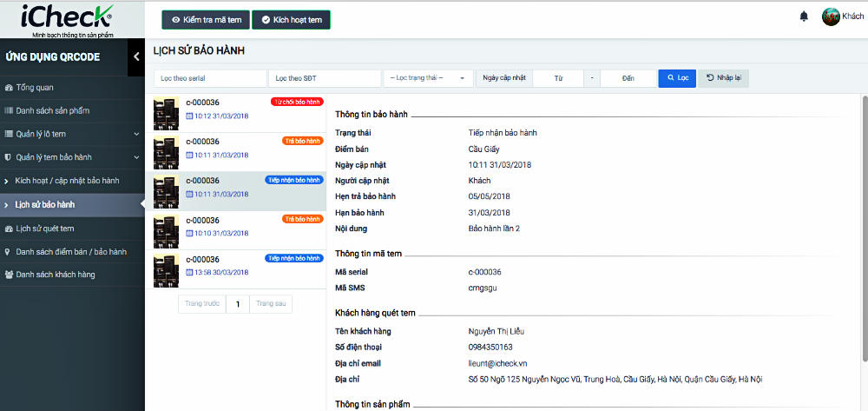Click the checkmark icon in Kích hoạt tem
The width and height of the screenshot is (868, 411).
[266, 20]
